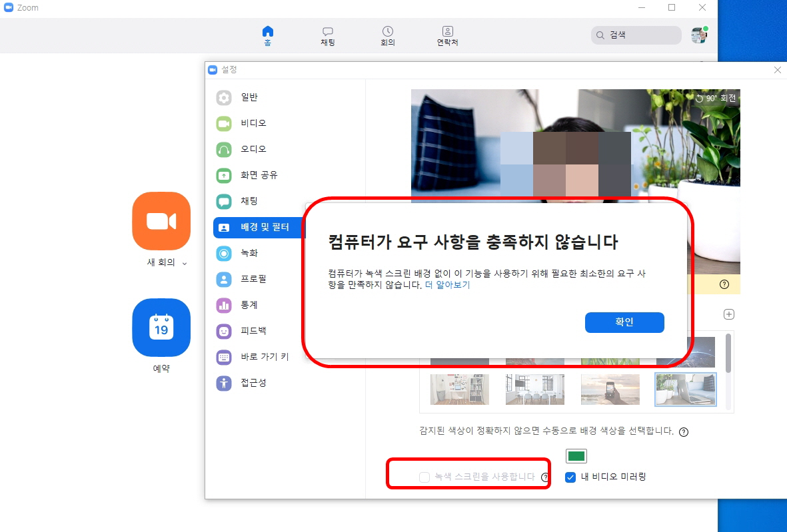
Task: Open the green background color swatch
Action: click(x=576, y=456)
